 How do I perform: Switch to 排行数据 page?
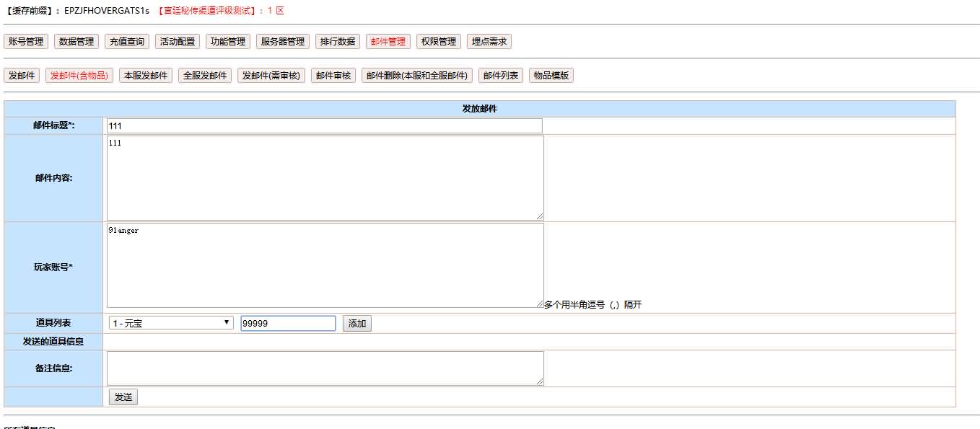[x=338, y=42]
